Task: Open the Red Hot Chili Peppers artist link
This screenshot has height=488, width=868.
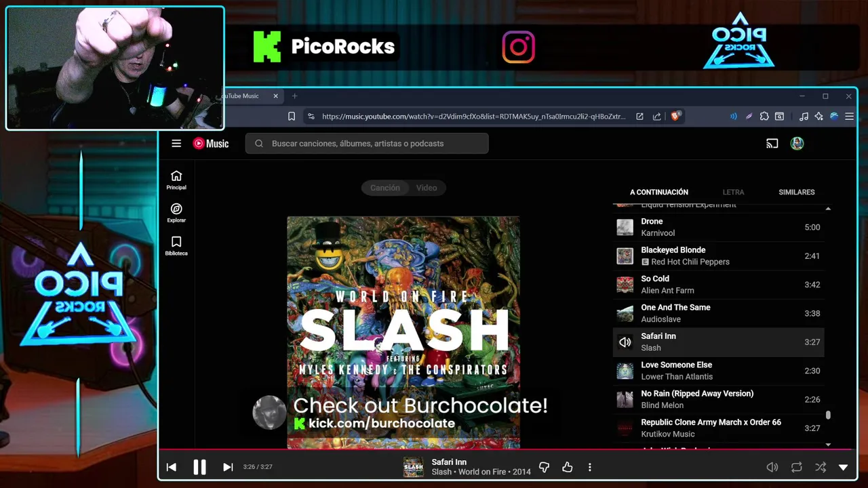Action: (690, 262)
